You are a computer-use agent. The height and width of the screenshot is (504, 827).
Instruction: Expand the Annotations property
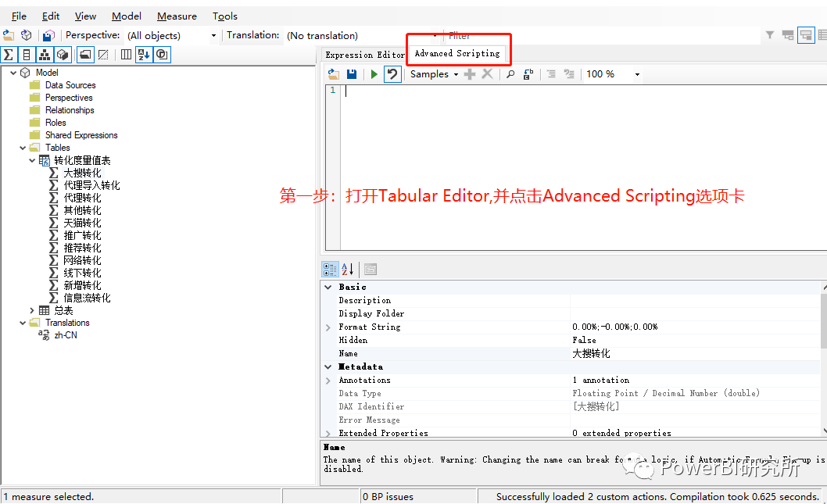coord(328,381)
